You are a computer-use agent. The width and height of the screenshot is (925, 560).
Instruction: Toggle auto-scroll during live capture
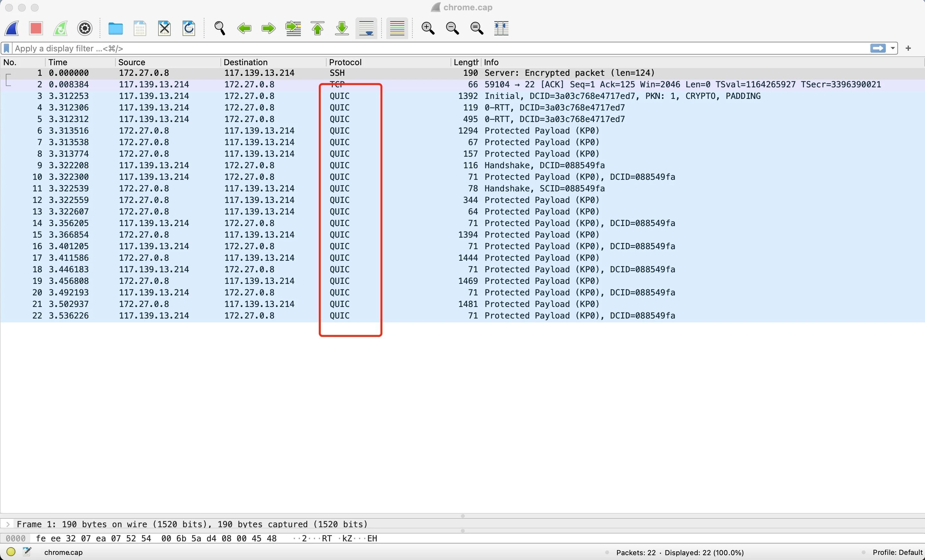tap(366, 28)
